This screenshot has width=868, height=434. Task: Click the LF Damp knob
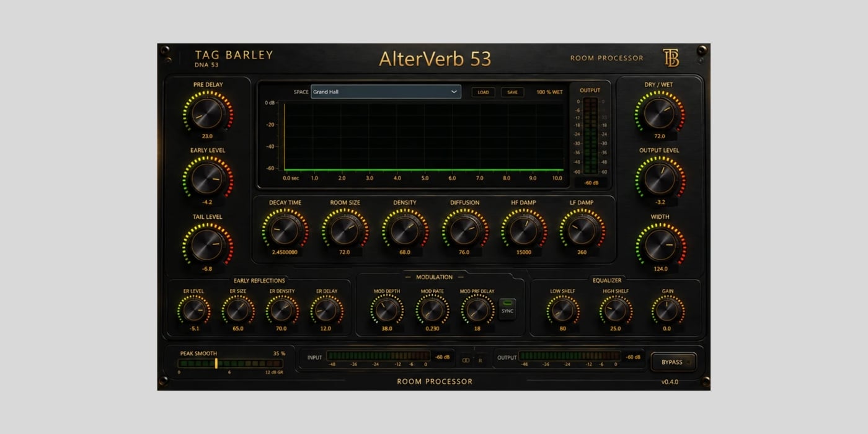[582, 231]
